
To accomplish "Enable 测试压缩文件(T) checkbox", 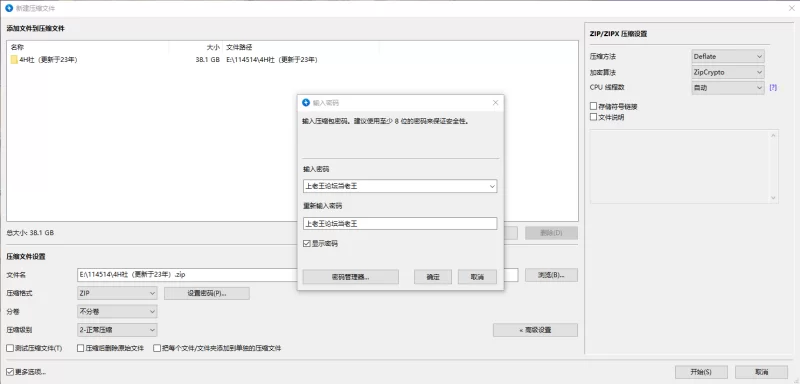I will tap(10, 348).
